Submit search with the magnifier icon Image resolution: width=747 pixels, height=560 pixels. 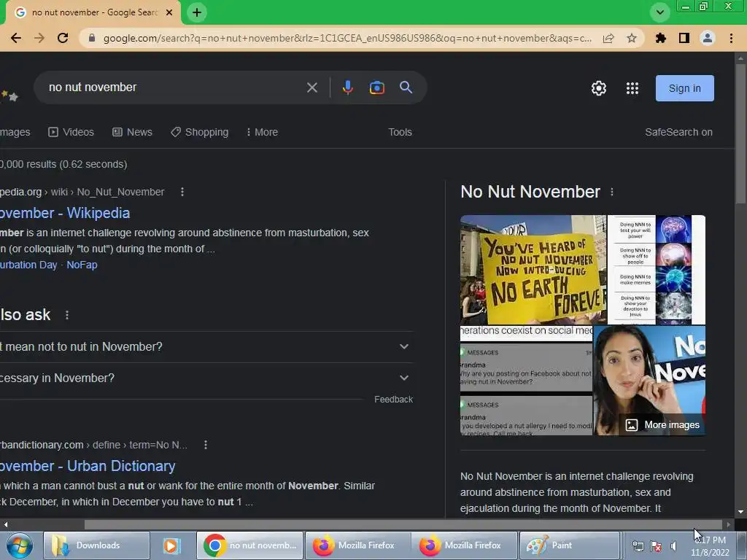pyautogui.click(x=406, y=87)
